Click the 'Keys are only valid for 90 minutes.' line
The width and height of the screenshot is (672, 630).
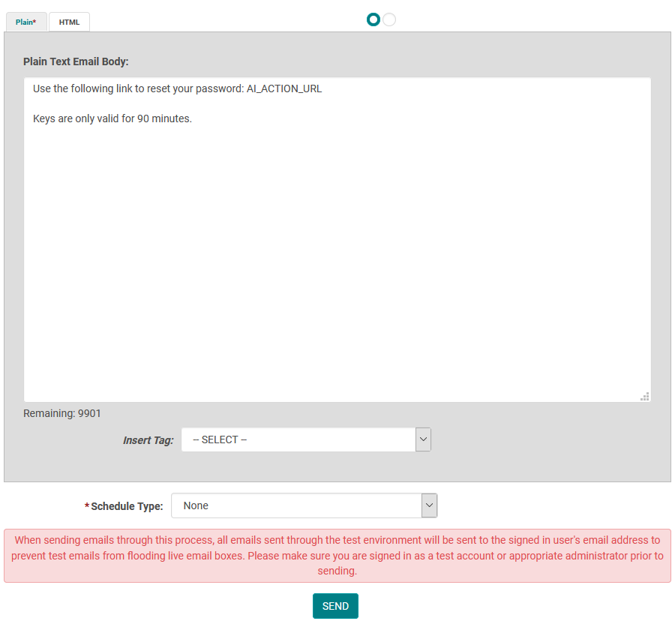tap(112, 118)
